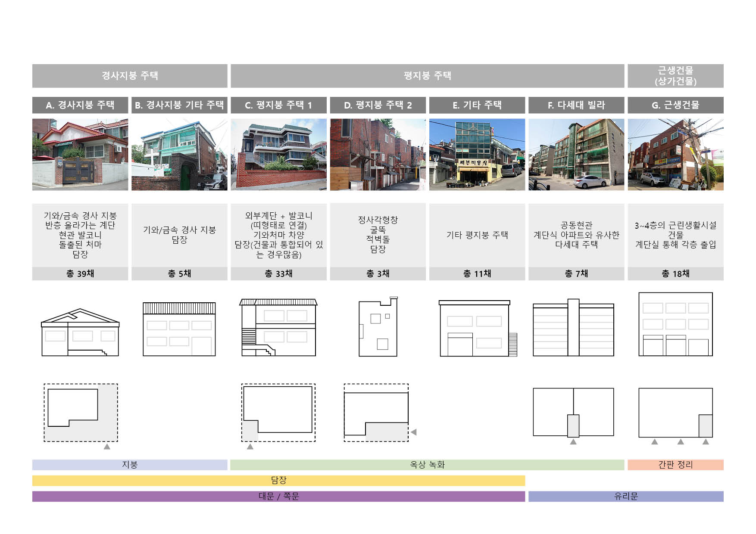Click the elevation diagram with exterior stairs under column C
This screenshot has height=534, width=756.
tap(278, 327)
